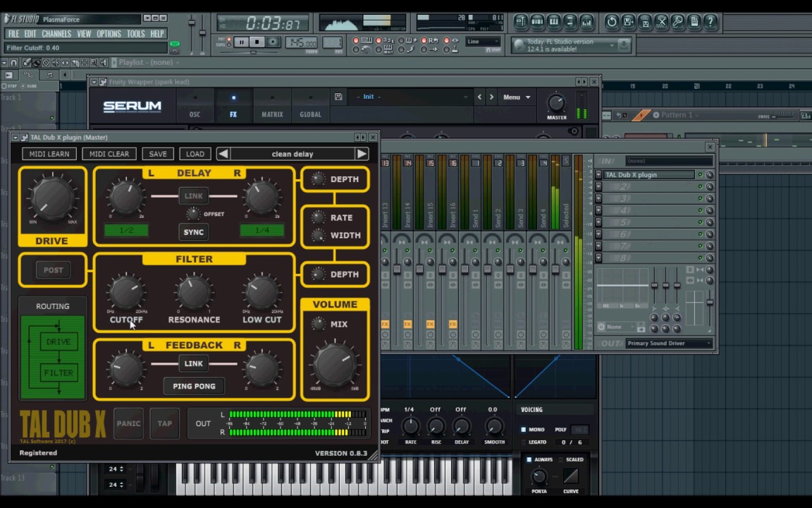Switch to the MATRIX tab in Serum
Image resolution: width=812 pixels, height=508 pixels.
(x=272, y=114)
